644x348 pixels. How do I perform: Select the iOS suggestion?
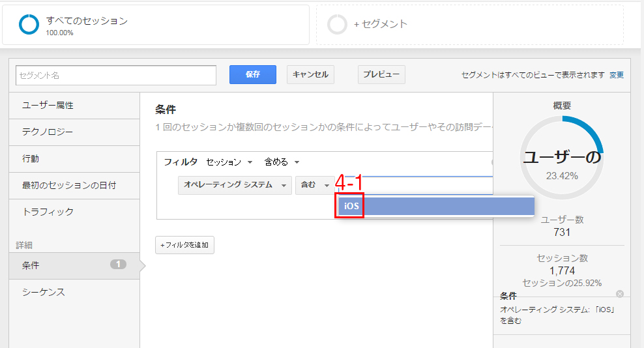(x=436, y=206)
